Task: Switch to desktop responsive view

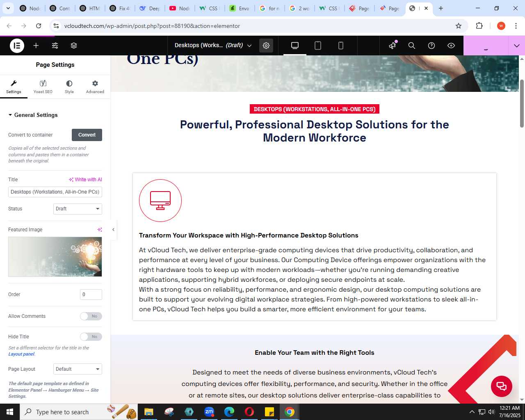Action: pyautogui.click(x=295, y=46)
